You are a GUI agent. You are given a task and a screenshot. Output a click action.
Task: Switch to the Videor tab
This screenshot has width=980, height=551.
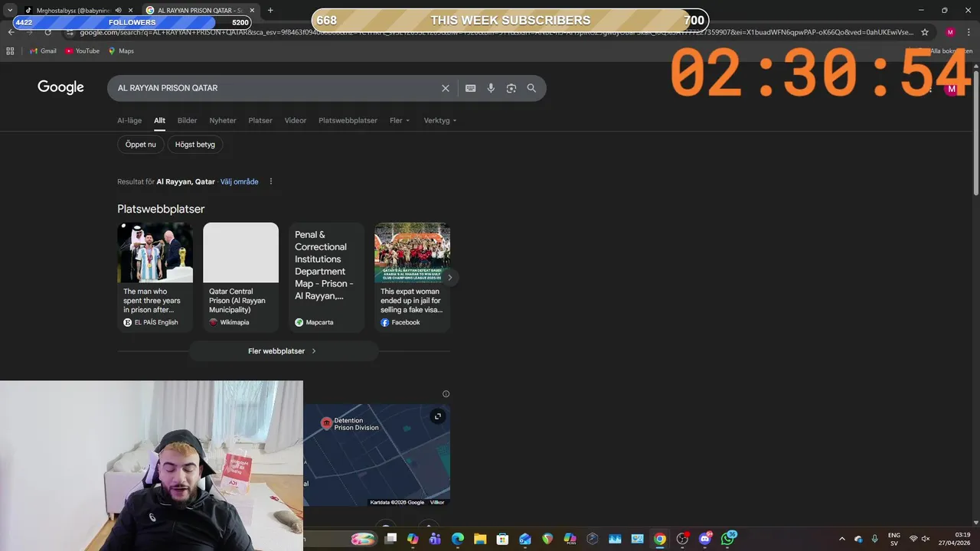click(296, 120)
